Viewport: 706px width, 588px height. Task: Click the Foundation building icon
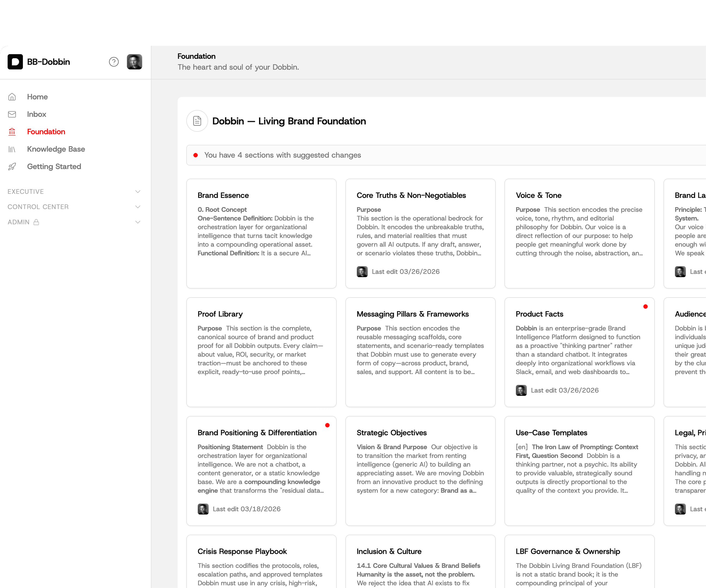12,132
